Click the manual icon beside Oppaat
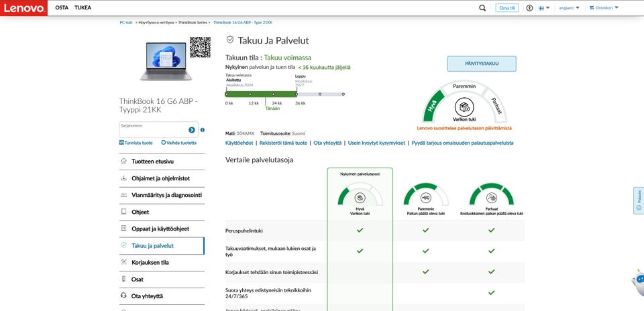The height and width of the screenshot is (311, 644). (123, 229)
